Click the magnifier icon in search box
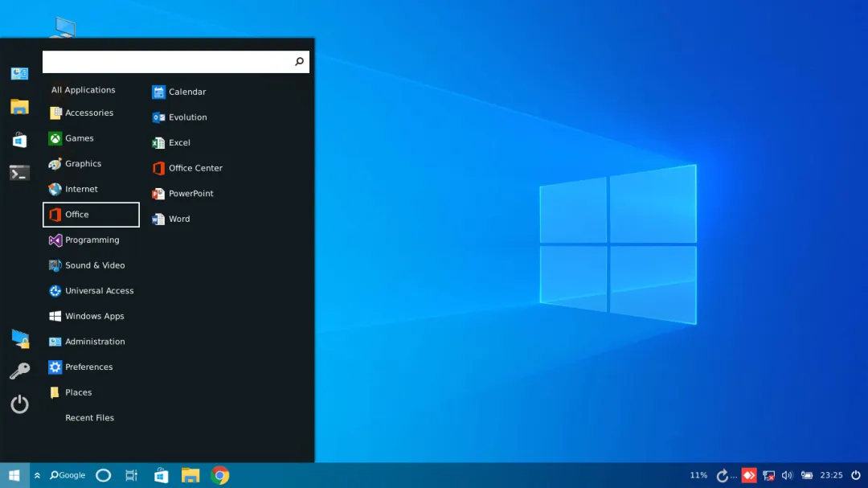 click(300, 62)
